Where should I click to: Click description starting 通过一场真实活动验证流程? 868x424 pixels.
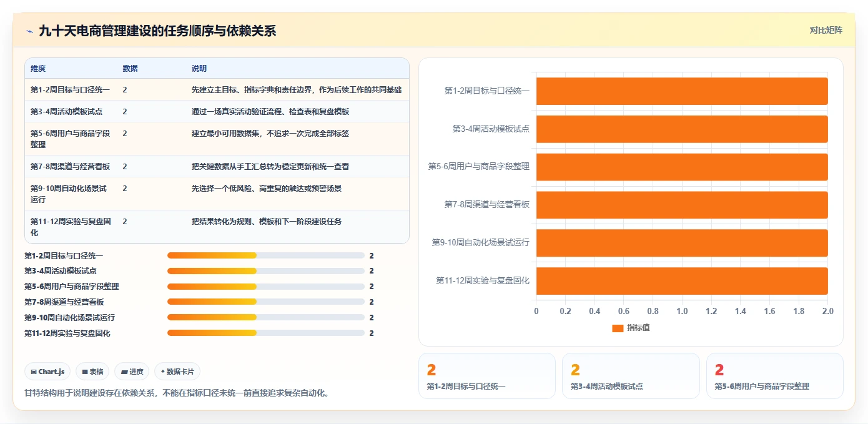click(x=270, y=112)
